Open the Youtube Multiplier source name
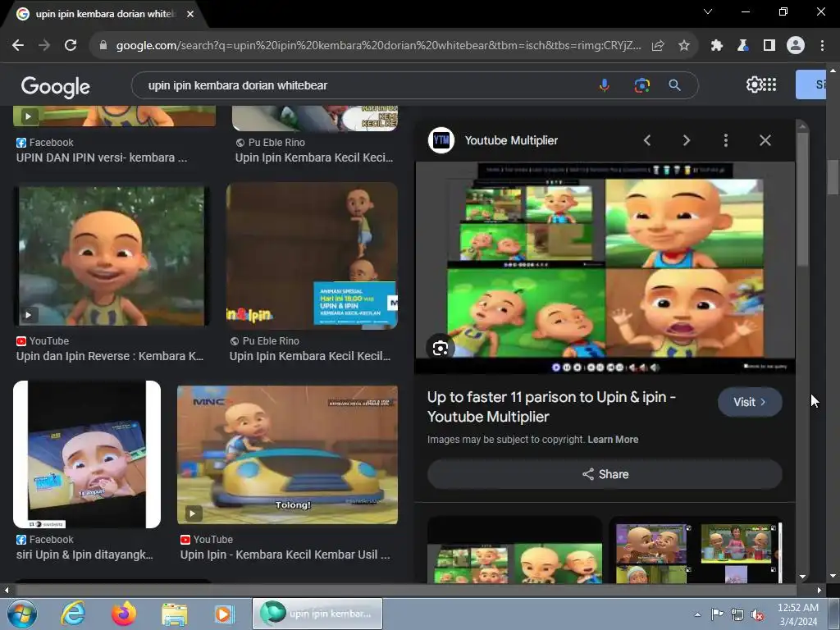The width and height of the screenshot is (840, 630). tap(511, 140)
